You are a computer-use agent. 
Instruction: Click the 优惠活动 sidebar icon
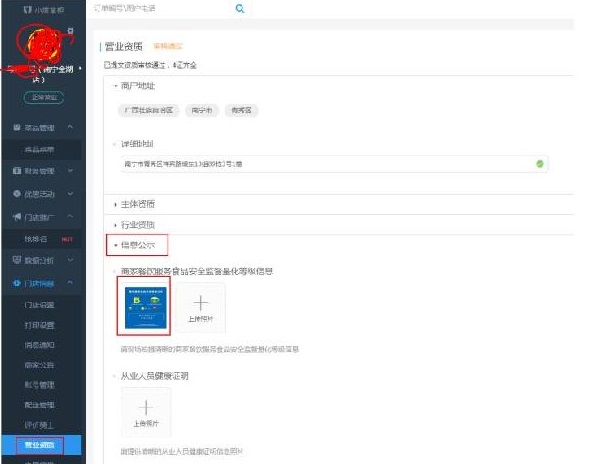16,192
